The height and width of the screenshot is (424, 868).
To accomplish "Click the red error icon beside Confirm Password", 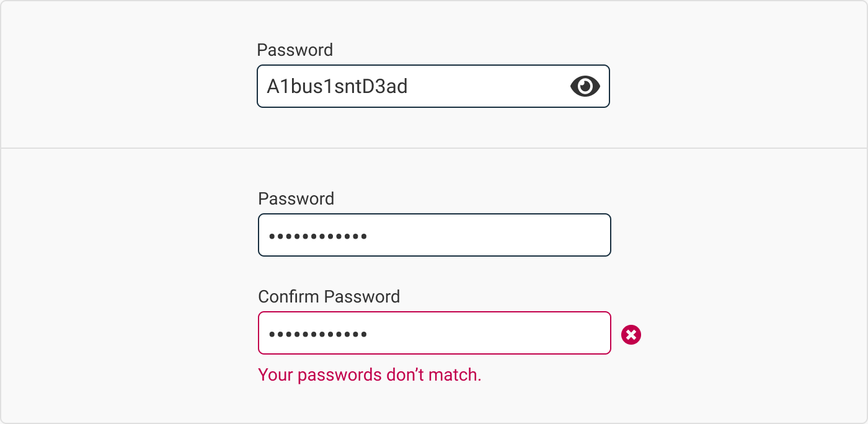I will [631, 335].
